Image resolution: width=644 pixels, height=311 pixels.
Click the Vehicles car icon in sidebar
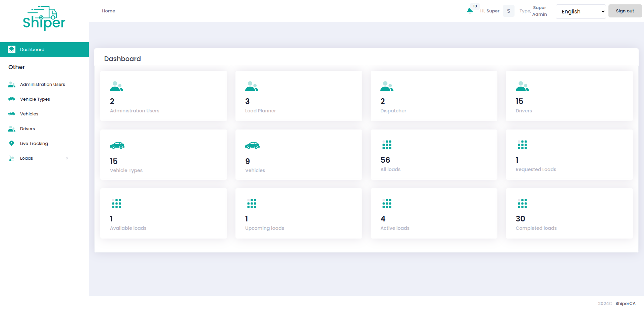(x=11, y=114)
